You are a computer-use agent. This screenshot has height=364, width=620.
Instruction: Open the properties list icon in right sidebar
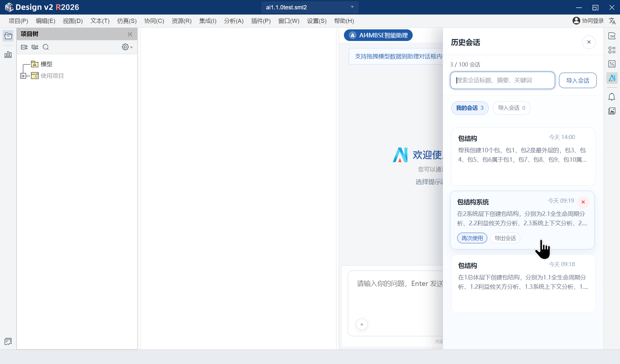[x=612, y=50]
